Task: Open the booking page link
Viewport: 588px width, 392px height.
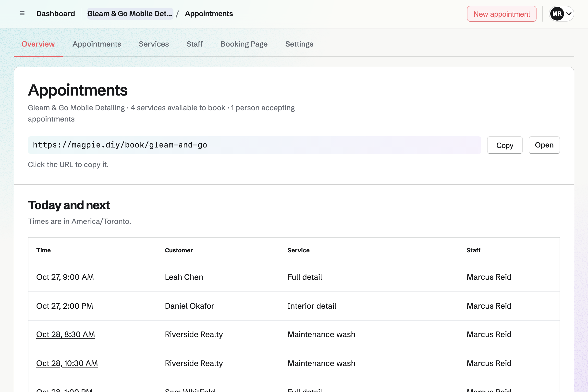Action: (544, 145)
